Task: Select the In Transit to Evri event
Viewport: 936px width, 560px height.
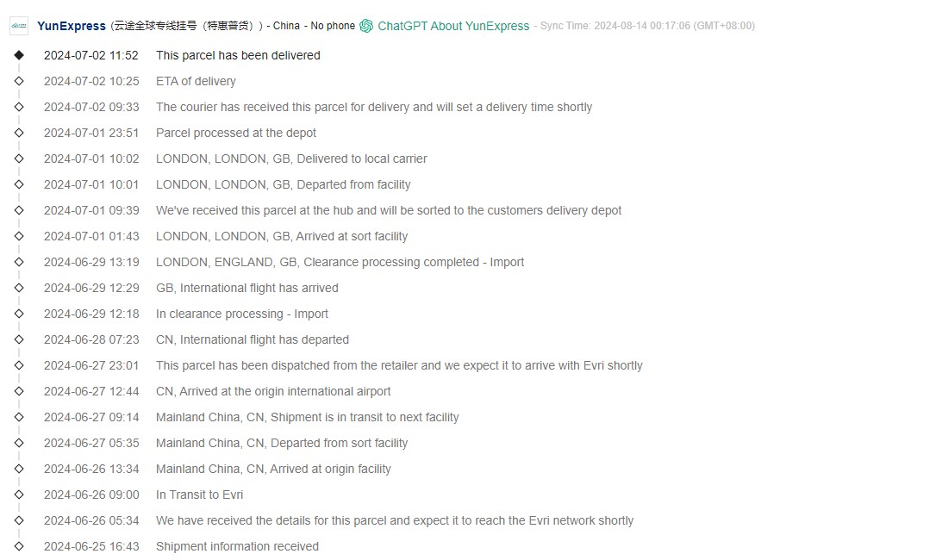Action: click(x=199, y=495)
